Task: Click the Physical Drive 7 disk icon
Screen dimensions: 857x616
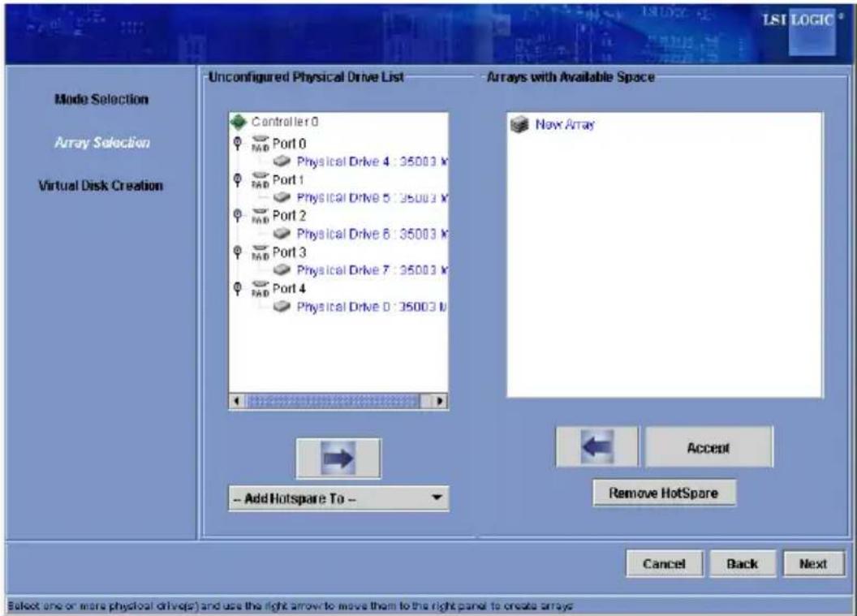Action: pos(282,270)
